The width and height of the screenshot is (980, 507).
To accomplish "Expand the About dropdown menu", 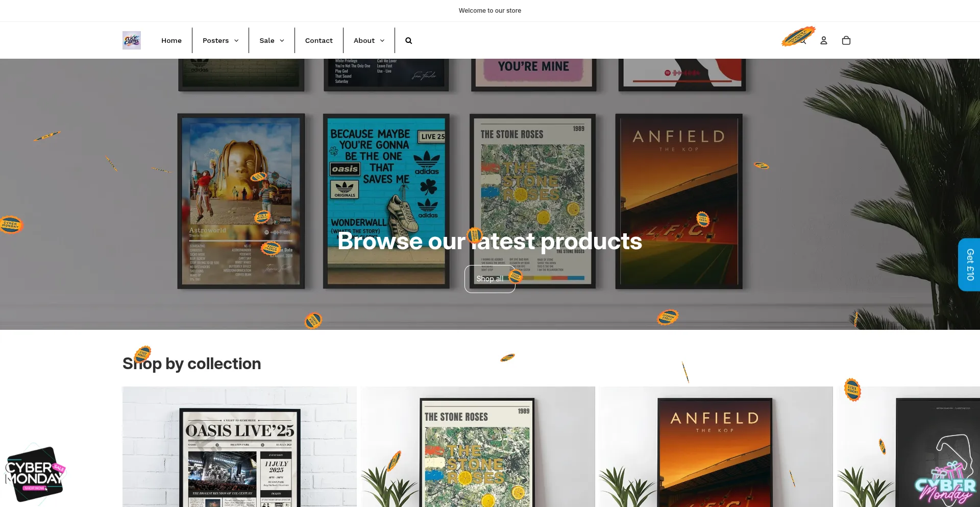I will (x=369, y=40).
